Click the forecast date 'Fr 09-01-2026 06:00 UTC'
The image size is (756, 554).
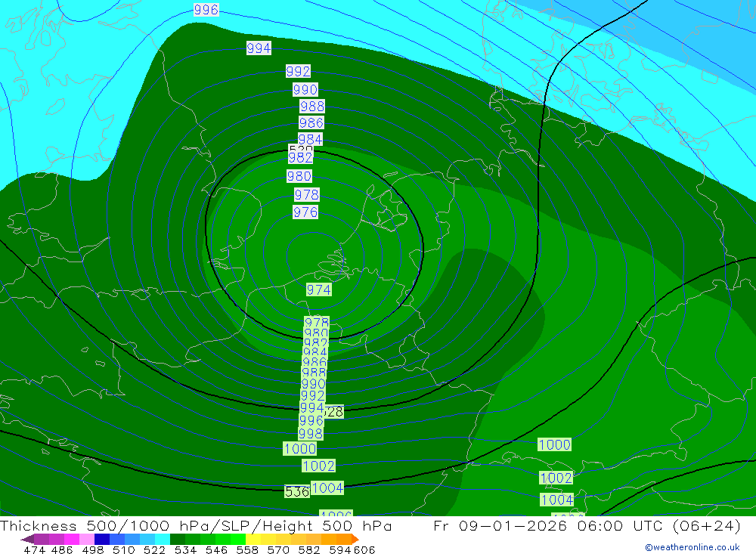(x=550, y=525)
